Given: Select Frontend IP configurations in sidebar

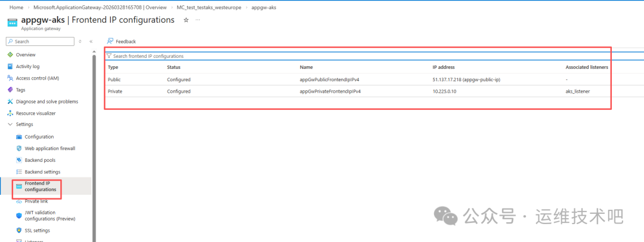Looking at the screenshot, I should [x=41, y=186].
